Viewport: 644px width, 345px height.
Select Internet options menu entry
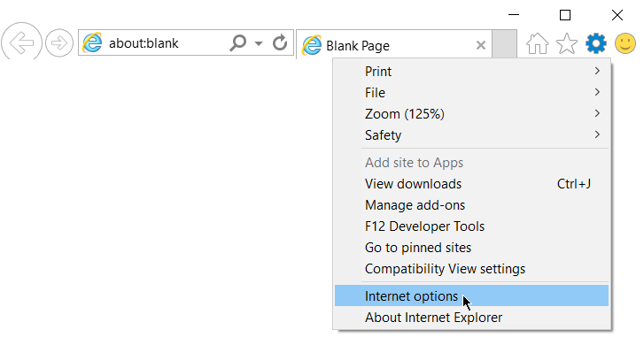[x=471, y=295]
